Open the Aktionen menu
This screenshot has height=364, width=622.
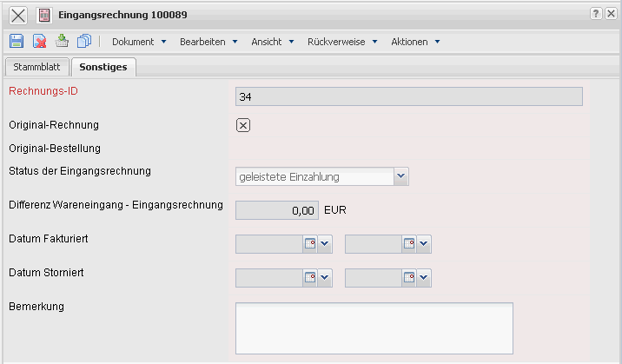(415, 42)
